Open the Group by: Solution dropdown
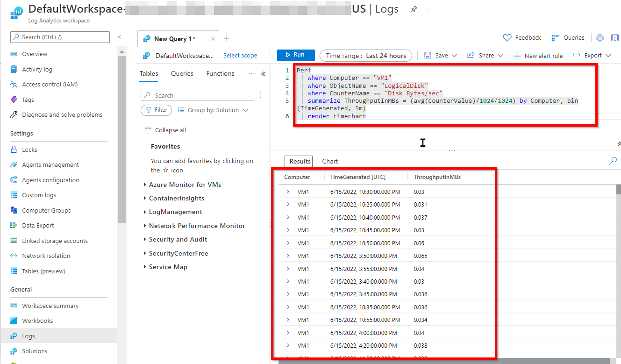This screenshot has width=621, height=364. click(x=213, y=110)
